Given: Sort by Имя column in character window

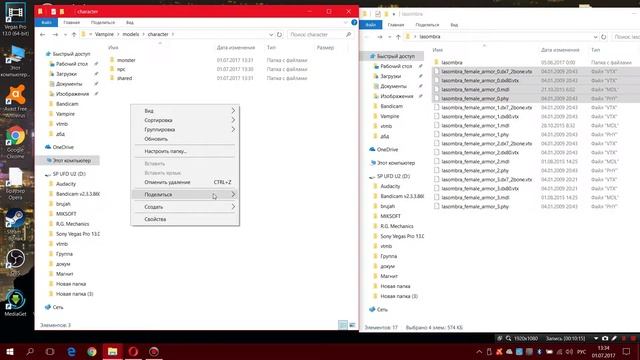Looking at the screenshot, I should 113,48.
